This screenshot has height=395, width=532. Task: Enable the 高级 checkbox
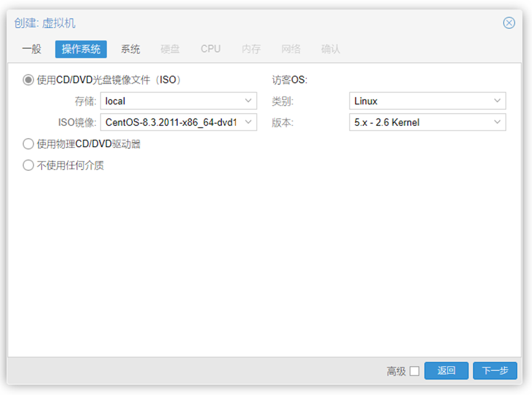point(415,371)
